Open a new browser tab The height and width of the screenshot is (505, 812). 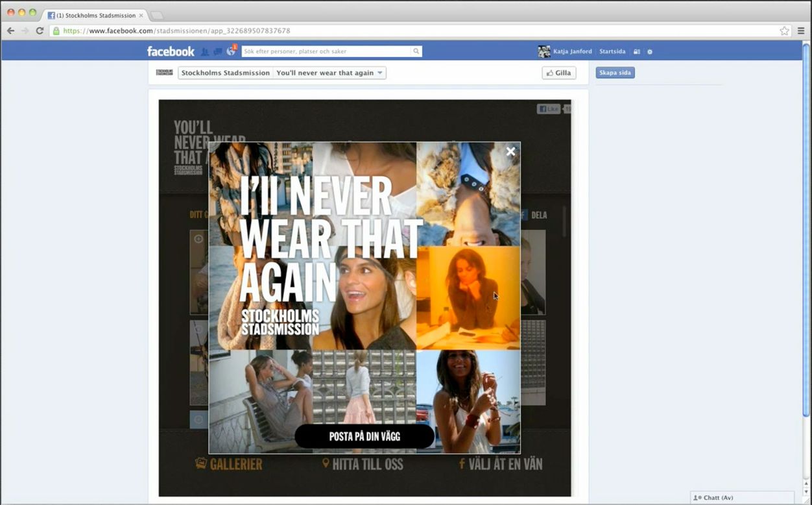tap(157, 15)
